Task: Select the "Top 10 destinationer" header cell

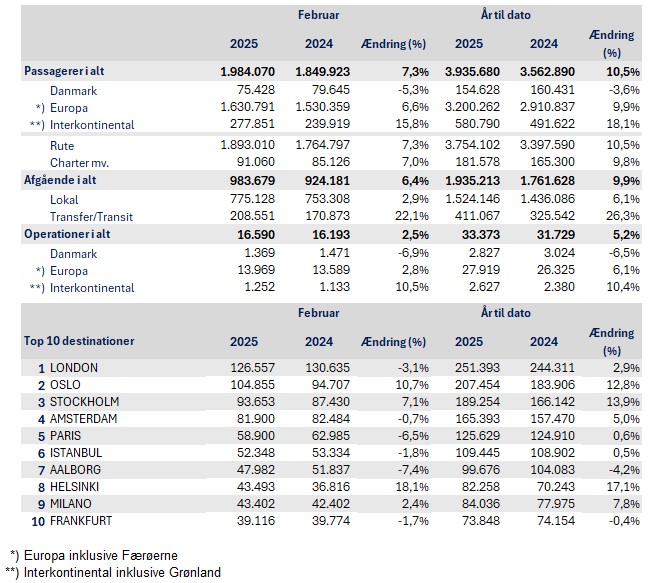Action: coord(78,341)
